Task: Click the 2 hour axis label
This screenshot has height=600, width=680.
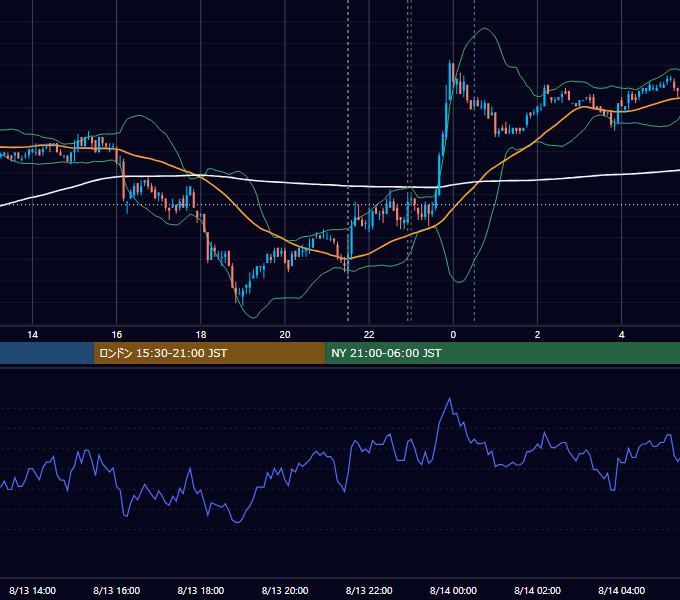Action: coord(537,335)
